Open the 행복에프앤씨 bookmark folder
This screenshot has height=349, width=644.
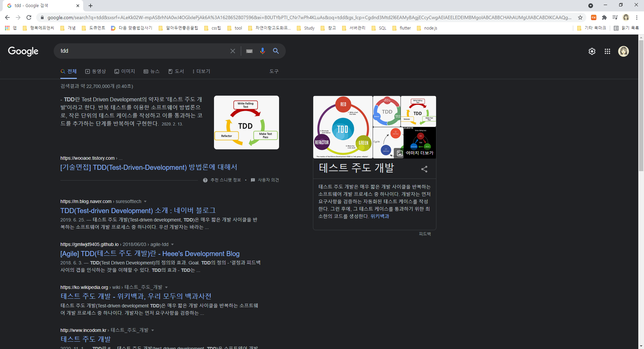tap(38, 28)
